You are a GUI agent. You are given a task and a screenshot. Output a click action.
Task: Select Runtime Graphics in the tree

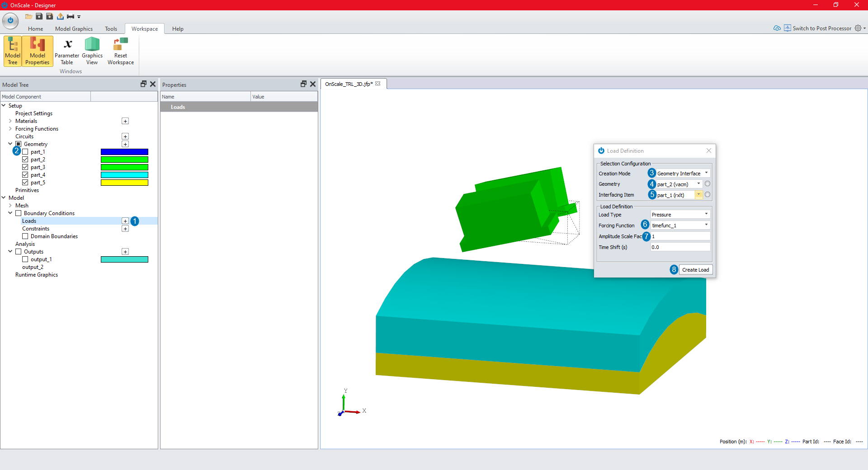tap(37, 275)
